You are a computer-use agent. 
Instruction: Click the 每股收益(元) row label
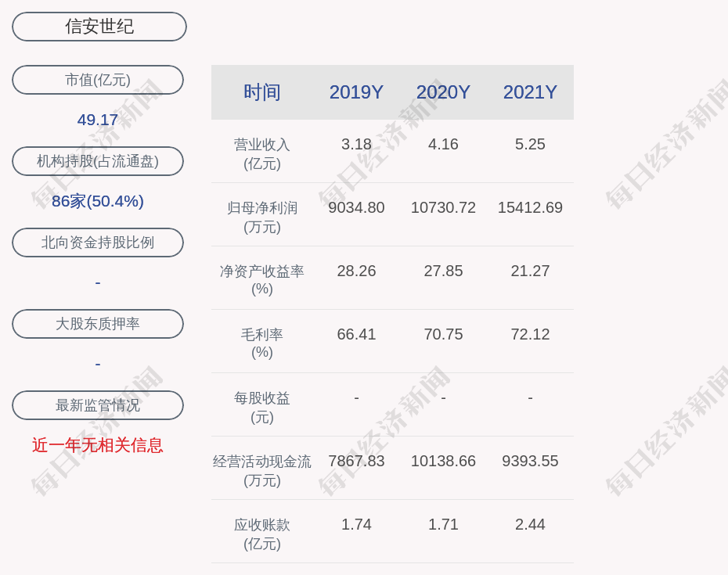(262, 408)
